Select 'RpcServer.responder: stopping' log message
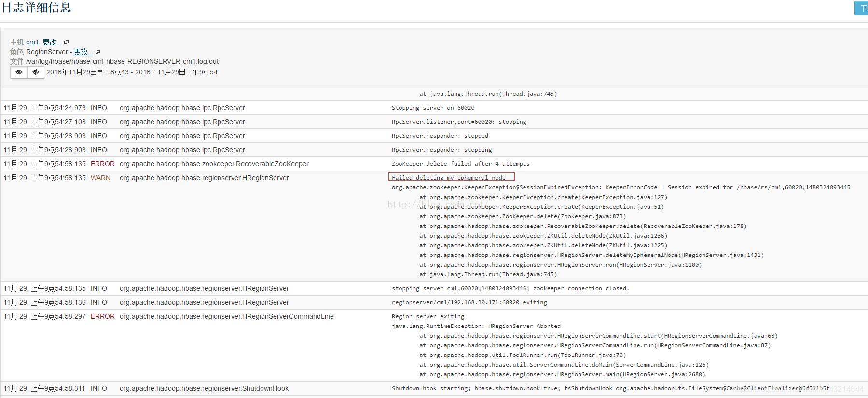 442,150
